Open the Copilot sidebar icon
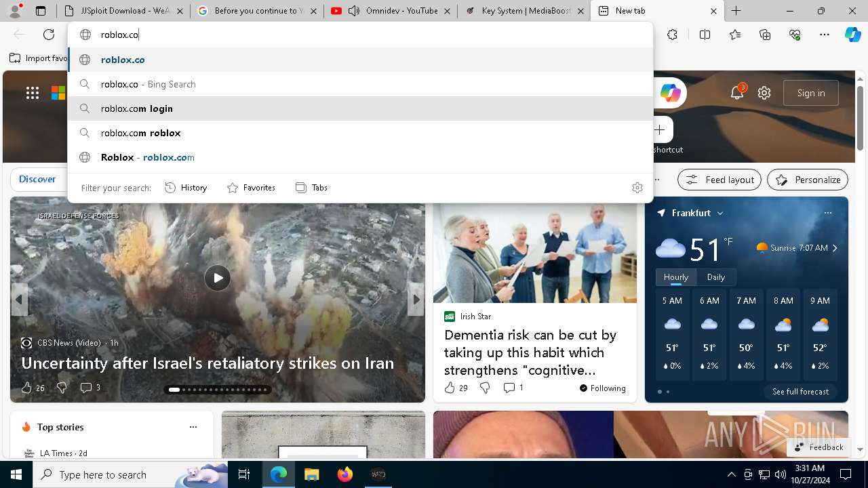Image resolution: width=868 pixels, height=488 pixels. 852,35
